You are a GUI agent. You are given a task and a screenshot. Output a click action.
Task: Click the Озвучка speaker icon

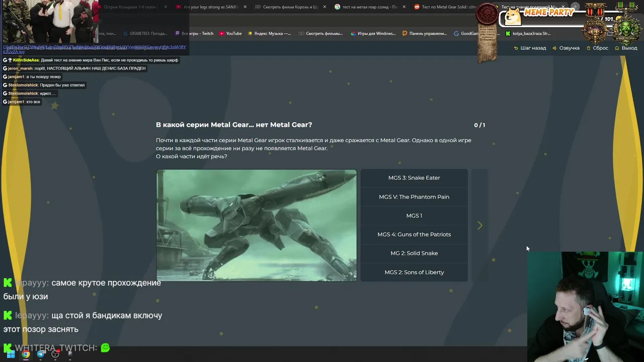(554, 48)
